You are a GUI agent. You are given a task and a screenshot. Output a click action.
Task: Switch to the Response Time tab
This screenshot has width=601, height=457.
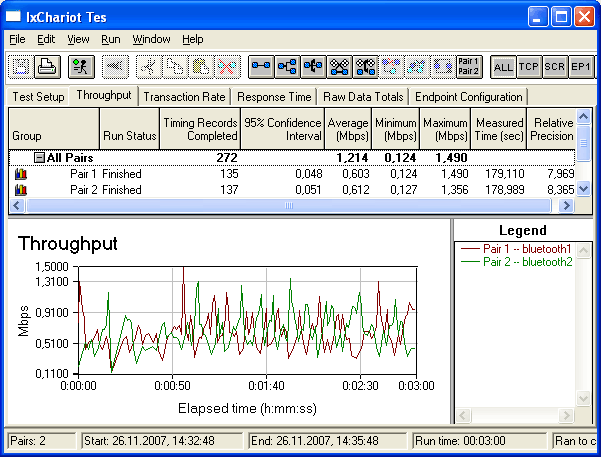pyautogui.click(x=273, y=97)
